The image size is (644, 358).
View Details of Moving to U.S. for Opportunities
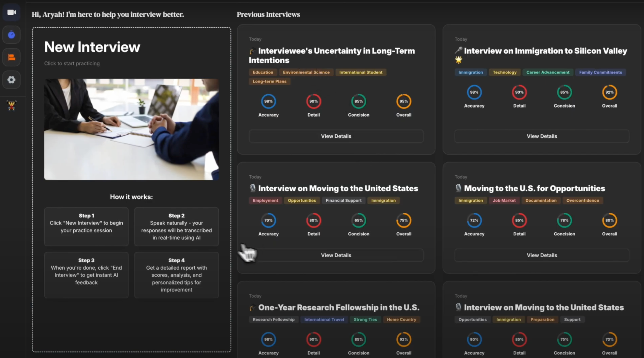coord(541,255)
